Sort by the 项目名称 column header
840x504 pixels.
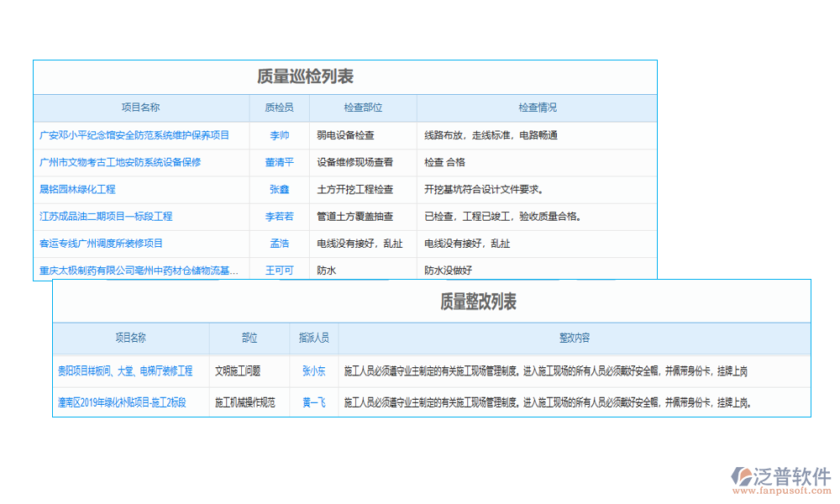pyautogui.click(x=139, y=108)
